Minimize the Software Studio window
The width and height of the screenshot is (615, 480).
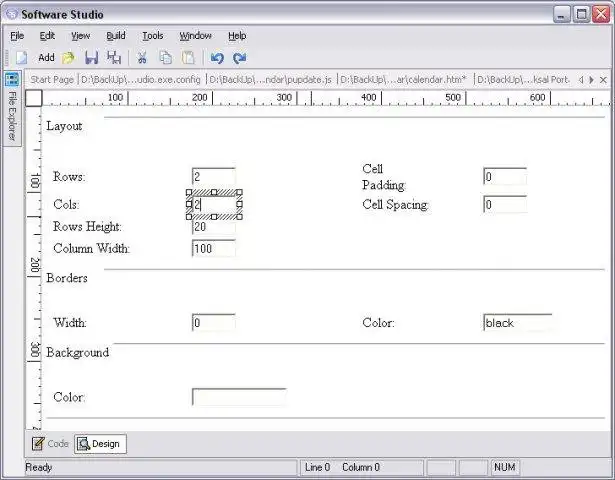(x=562, y=15)
